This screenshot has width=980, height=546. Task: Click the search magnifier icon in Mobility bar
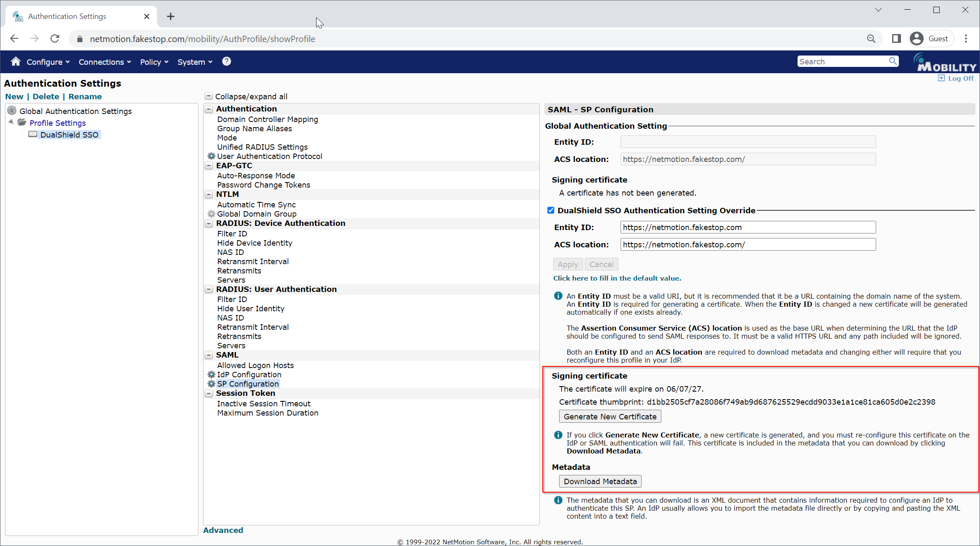tap(893, 61)
